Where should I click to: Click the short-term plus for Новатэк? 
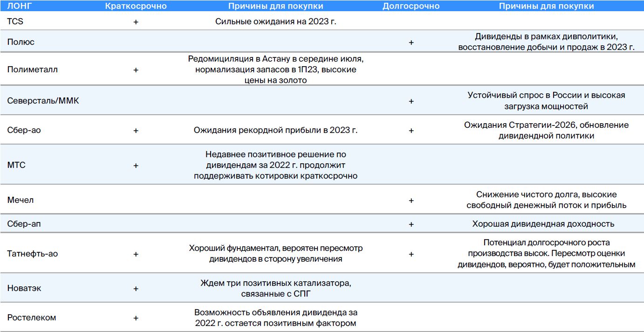tap(136, 289)
